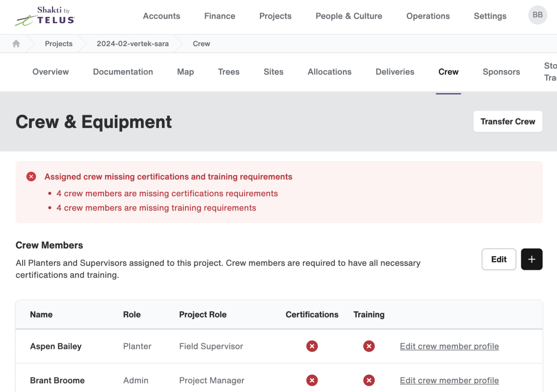This screenshot has width=557, height=392.
Task: Go to the Trees tab
Action: point(229,72)
